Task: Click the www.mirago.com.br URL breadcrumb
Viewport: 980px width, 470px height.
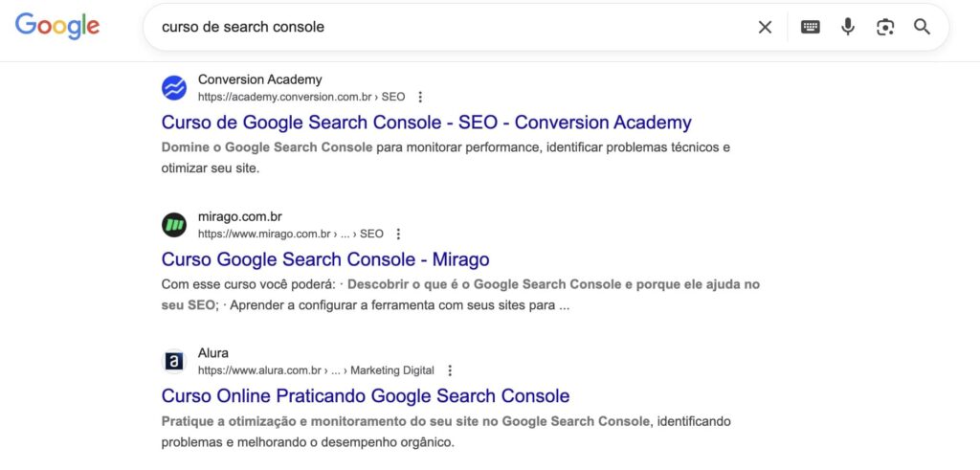Action: (290, 234)
